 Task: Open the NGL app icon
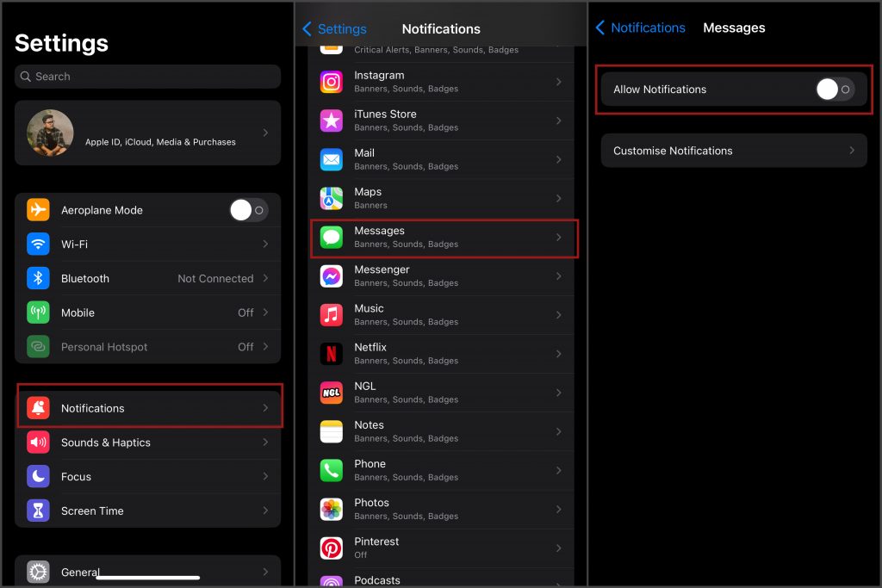(x=332, y=392)
